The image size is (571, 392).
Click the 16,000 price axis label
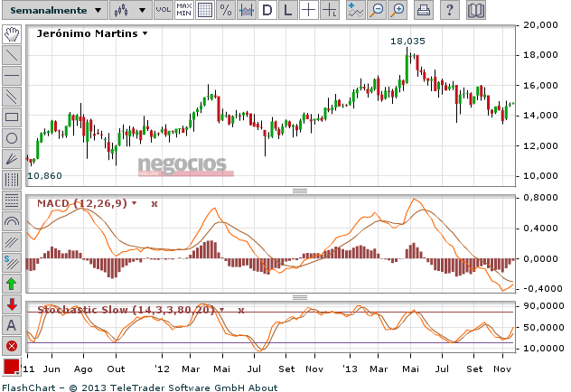(540, 86)
